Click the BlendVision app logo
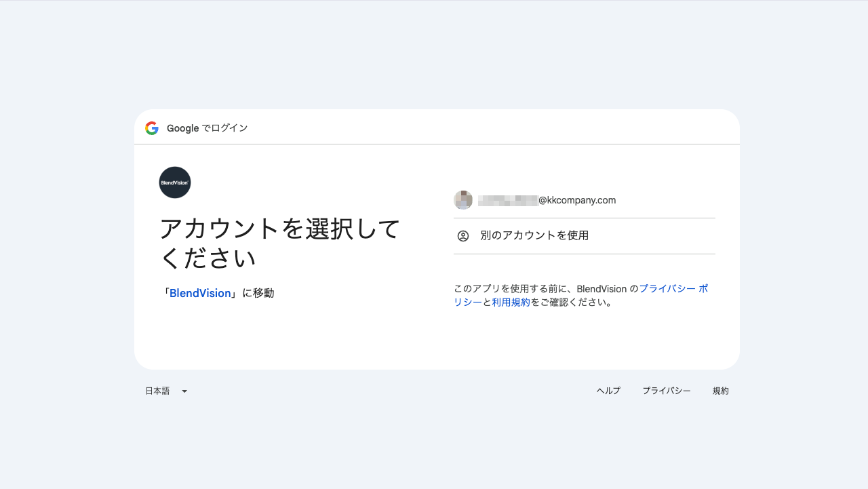868x489 pixels. click(175, 182)
